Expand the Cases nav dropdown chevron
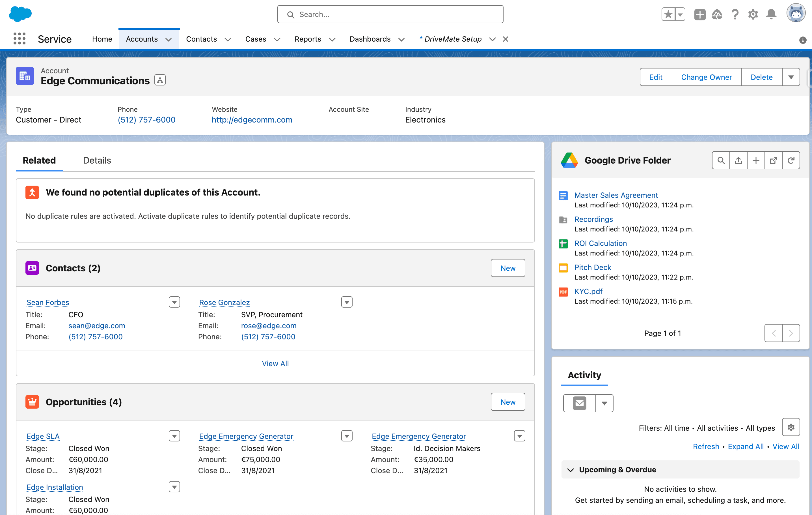The height and width of the screenshot is (515, 812). 277,40
